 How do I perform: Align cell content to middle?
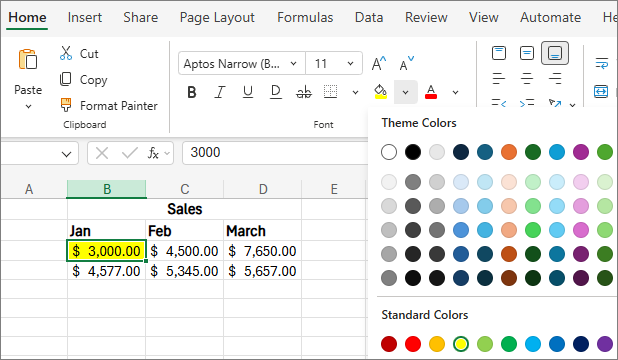pos(527,53)
